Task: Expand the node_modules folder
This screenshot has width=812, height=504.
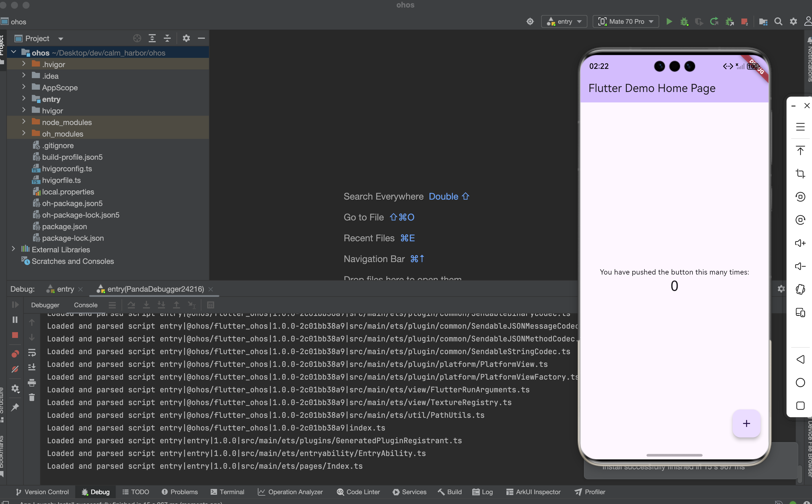Action: point(24,122)
